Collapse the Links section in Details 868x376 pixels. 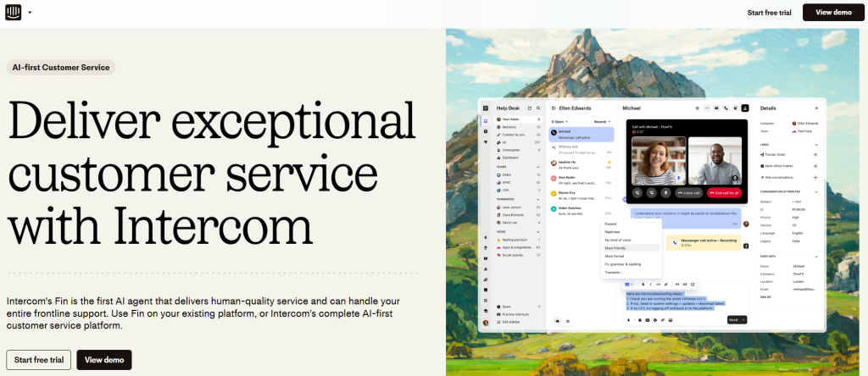pyautogui.click(x=816, y=145)
